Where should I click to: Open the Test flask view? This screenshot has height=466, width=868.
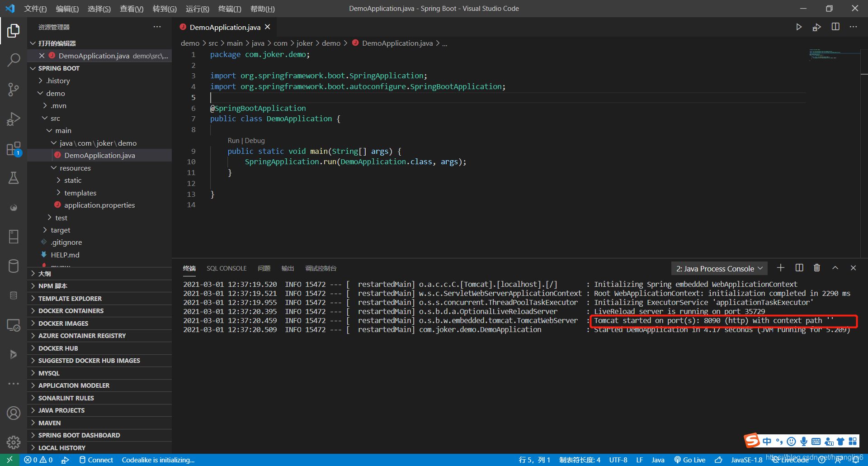click(14, 178)
